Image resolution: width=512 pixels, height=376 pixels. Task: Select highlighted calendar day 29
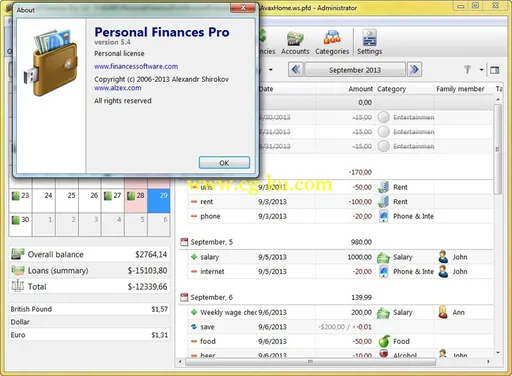click(x=159, y=200)
